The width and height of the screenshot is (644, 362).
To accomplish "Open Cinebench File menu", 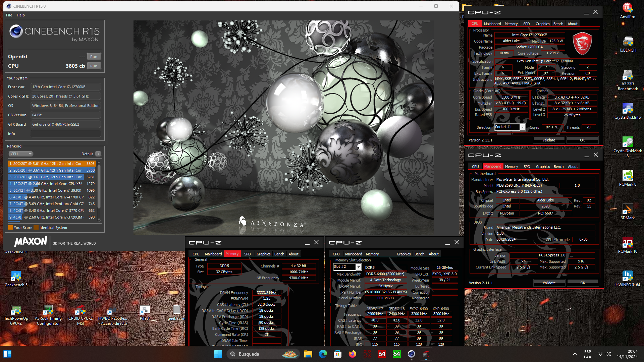I will [9, 15].
